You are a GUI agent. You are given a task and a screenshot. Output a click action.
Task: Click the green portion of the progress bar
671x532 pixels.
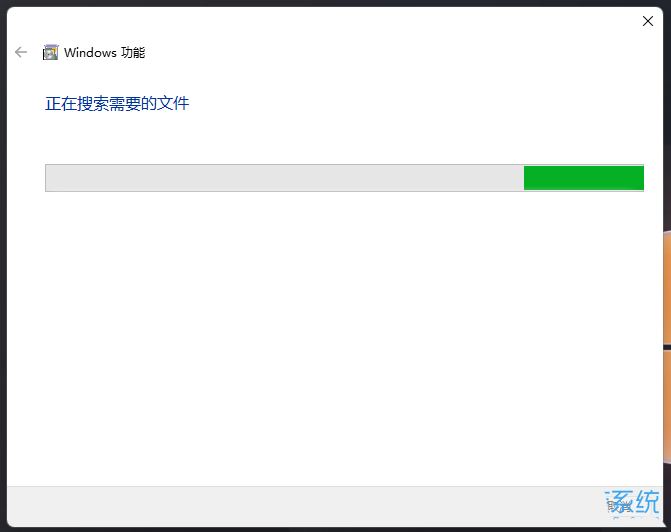(x=583, y=178)
